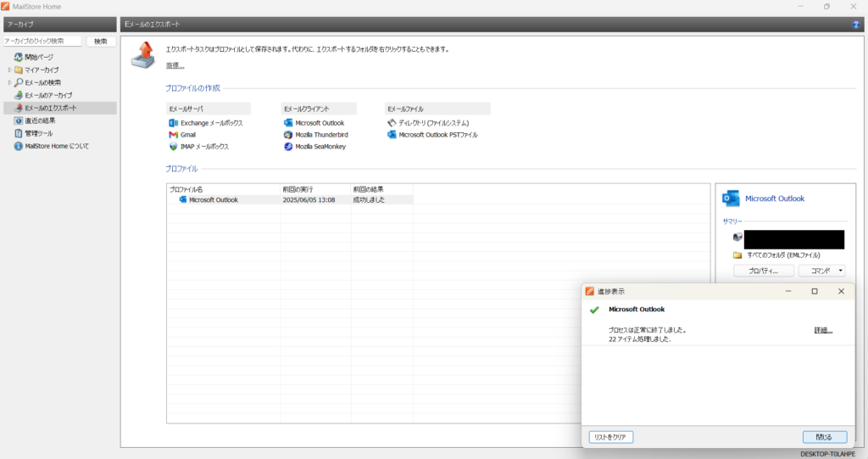Image resolution: width=868 pixels, height=459 pixels.
Task: Click the Microsoft Outlook client icon
Action: click(x=288, y=123)
